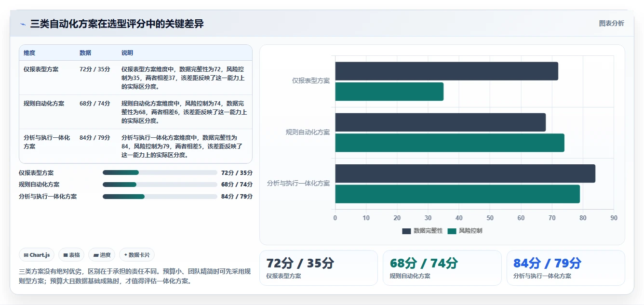Click table cell 72分 / 35分
644x305 pixels.
95,69
